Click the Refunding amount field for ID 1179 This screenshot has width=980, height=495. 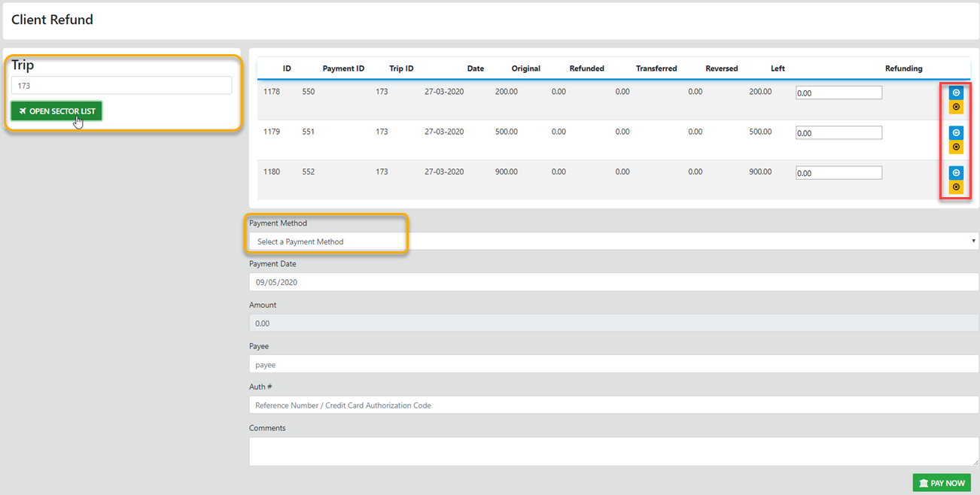[x=838, y=132]
